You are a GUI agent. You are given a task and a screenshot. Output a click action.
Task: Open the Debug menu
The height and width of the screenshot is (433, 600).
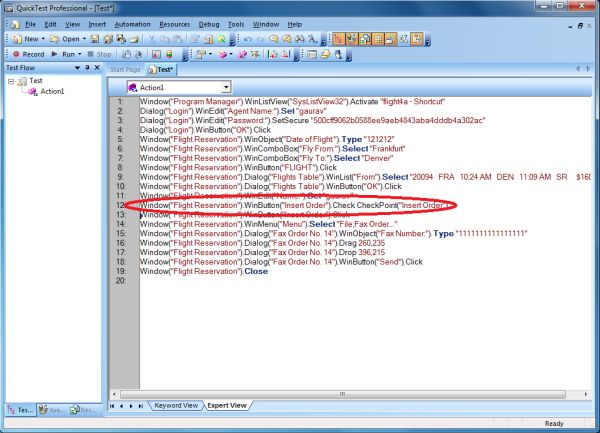pos(209,24)
